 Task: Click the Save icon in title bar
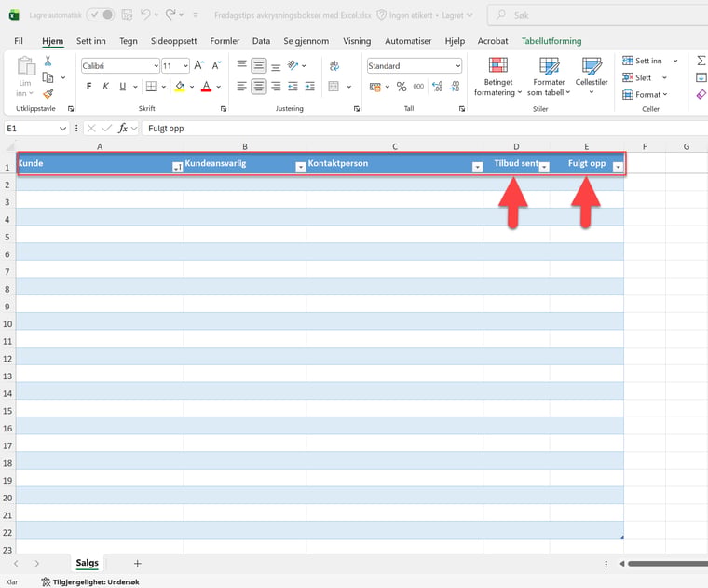coord(128,15)
